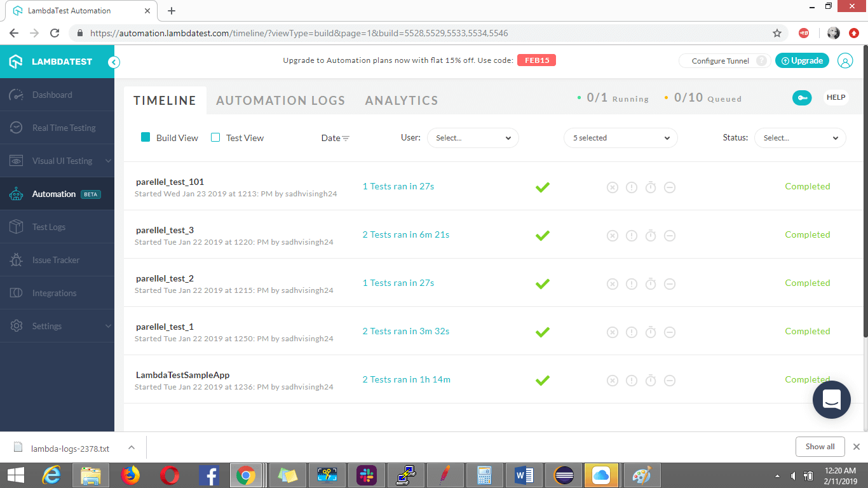Open the 5 selected builds dropdown
This screenshot has height=488, width=868.
click(620, 138)
